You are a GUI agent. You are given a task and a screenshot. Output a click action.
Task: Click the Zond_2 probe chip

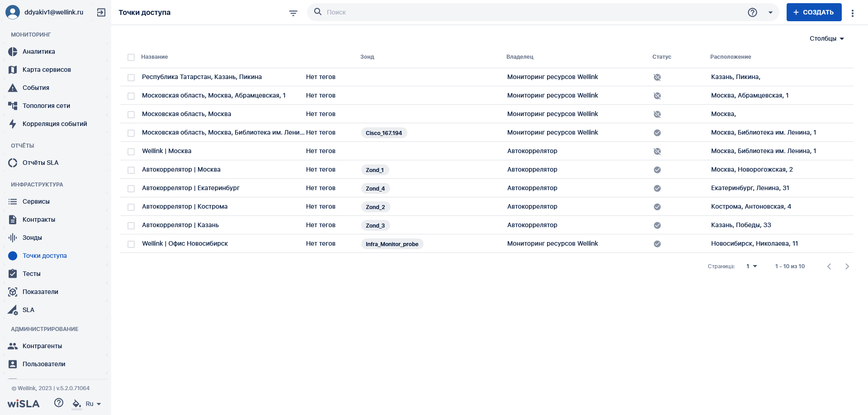click(x=376, y=207)
